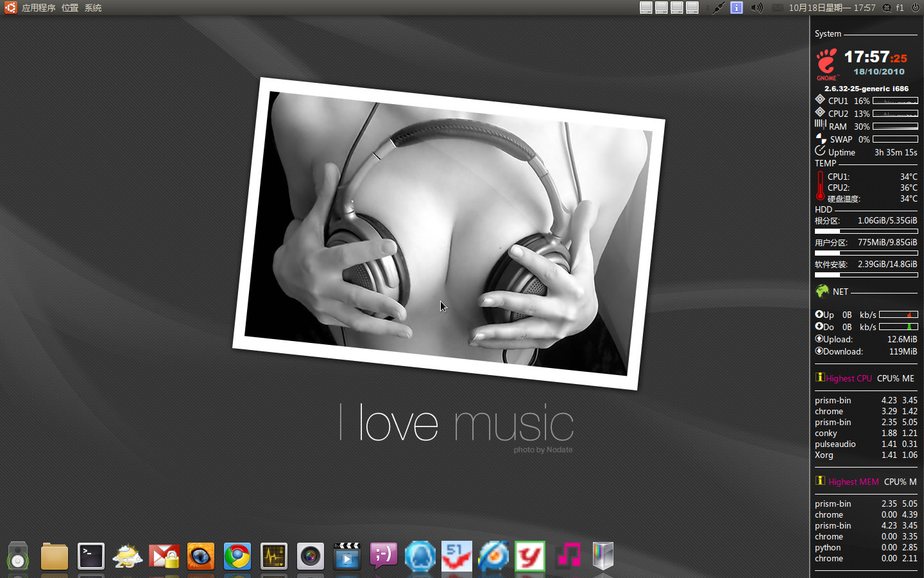Image resolution: width=924 pixels, height=578 pixels.
Task: Click the leftmost drive mount icon in panel
Action: [646, 8]
